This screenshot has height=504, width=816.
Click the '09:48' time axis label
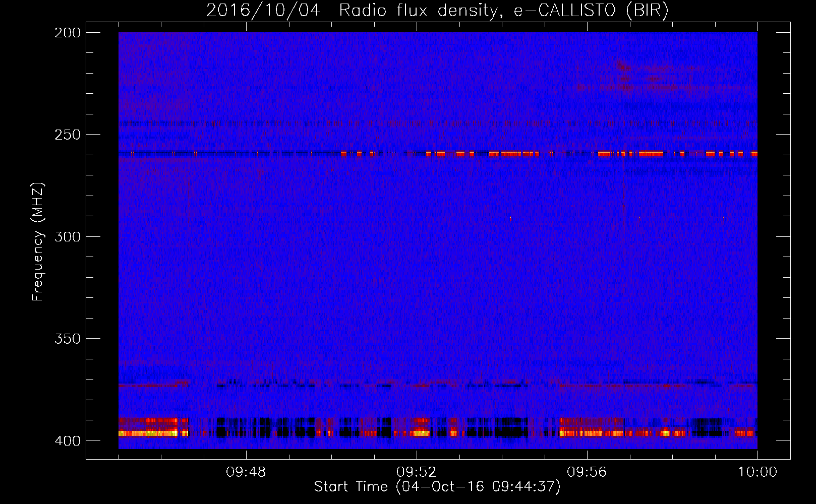pos(246,472)
